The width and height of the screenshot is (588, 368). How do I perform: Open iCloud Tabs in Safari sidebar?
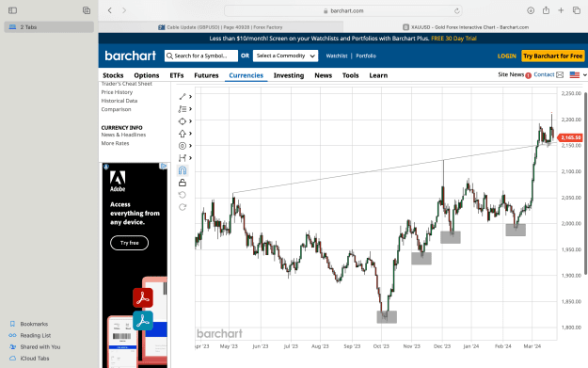pos(29,359)
